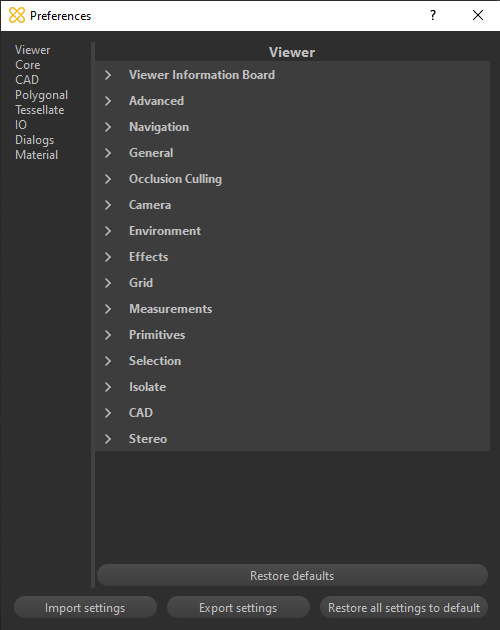The image size is (500, 630).
Task: Select Core in the category list
Action: tap(28, 65)
